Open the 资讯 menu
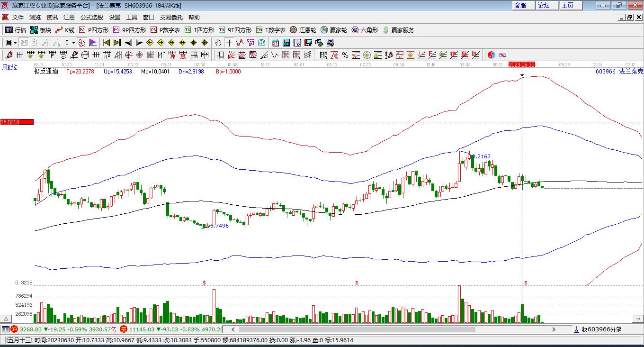This screenshot has width=644, height=347. tap(52, 17)
